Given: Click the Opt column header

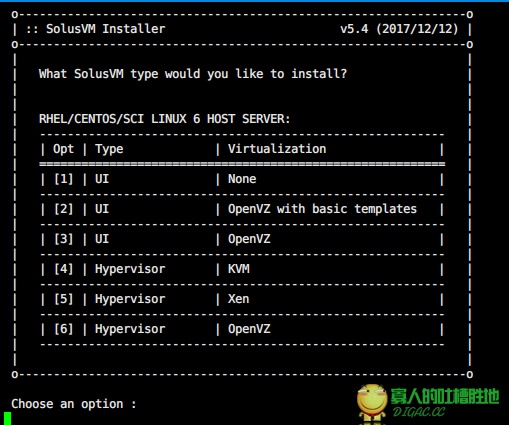Looking at the screenshot, I should 63,149.
